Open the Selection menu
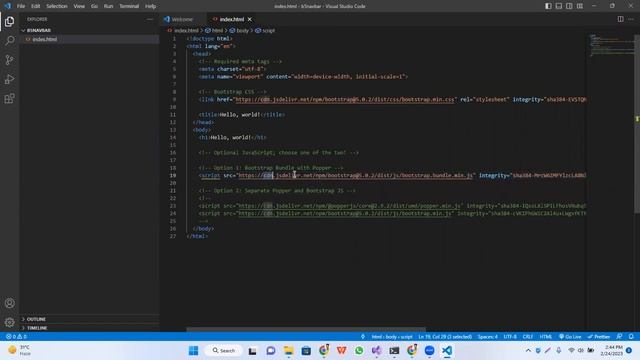 (57, 6)
